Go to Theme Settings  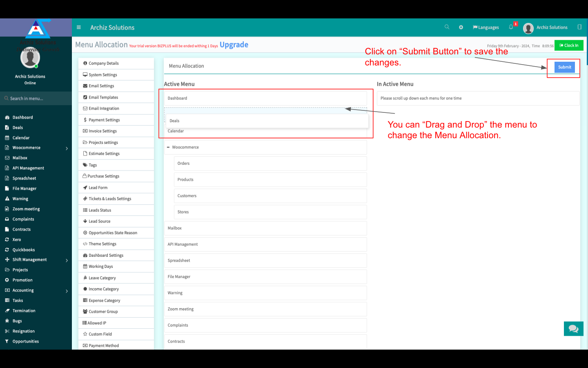[102, 244]
